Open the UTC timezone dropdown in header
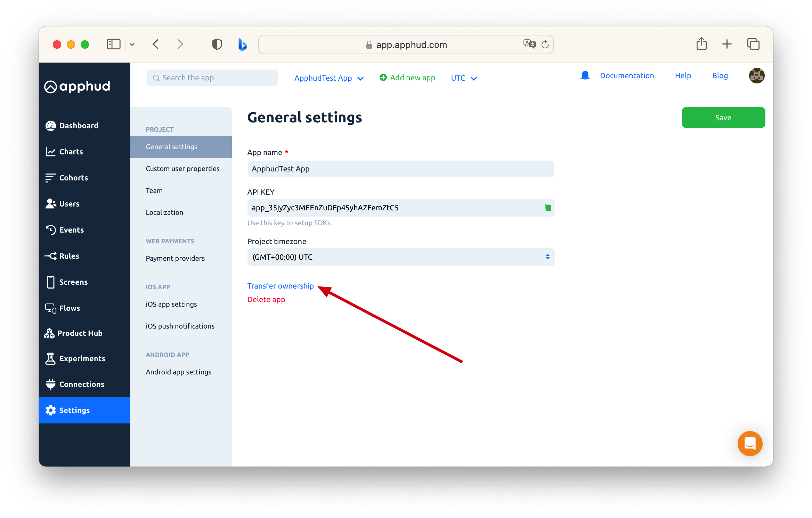Screen dimensions: 812x518 pyautogui.click(x=463, y=78)
